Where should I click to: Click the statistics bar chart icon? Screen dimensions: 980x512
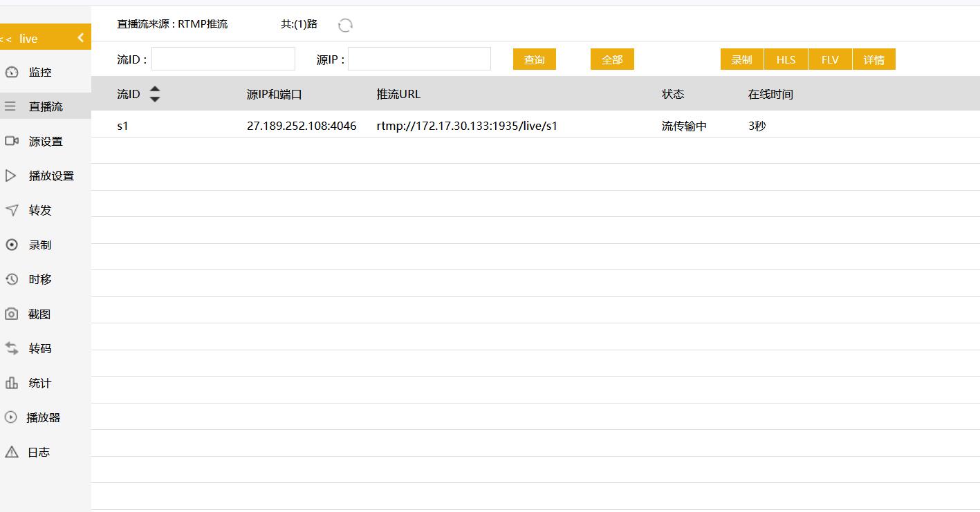pos(11,383)
